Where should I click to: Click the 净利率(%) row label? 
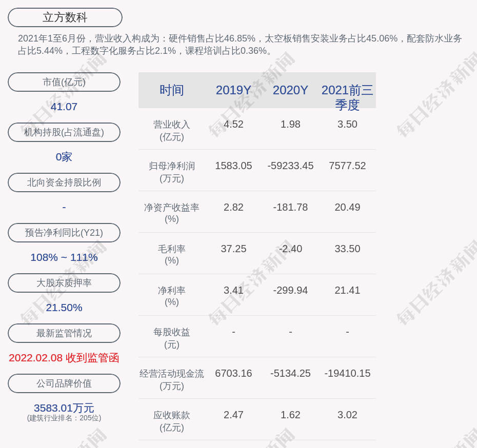click(172, 297)
